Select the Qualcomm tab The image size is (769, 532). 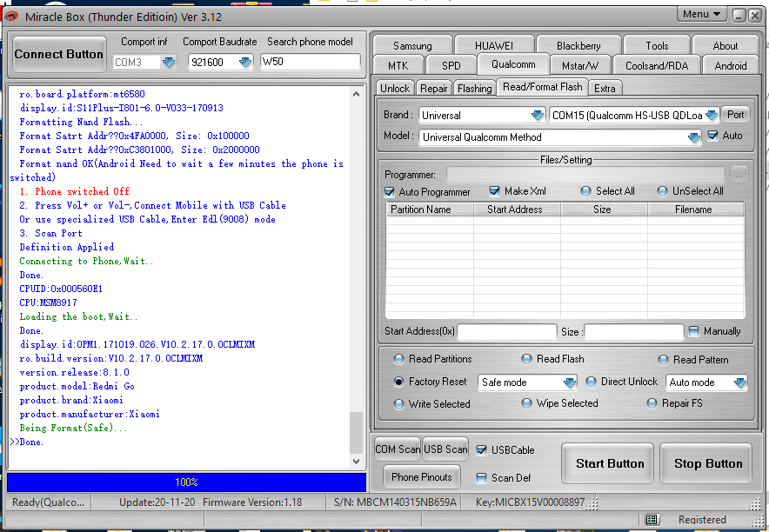(x=513, y=64)
